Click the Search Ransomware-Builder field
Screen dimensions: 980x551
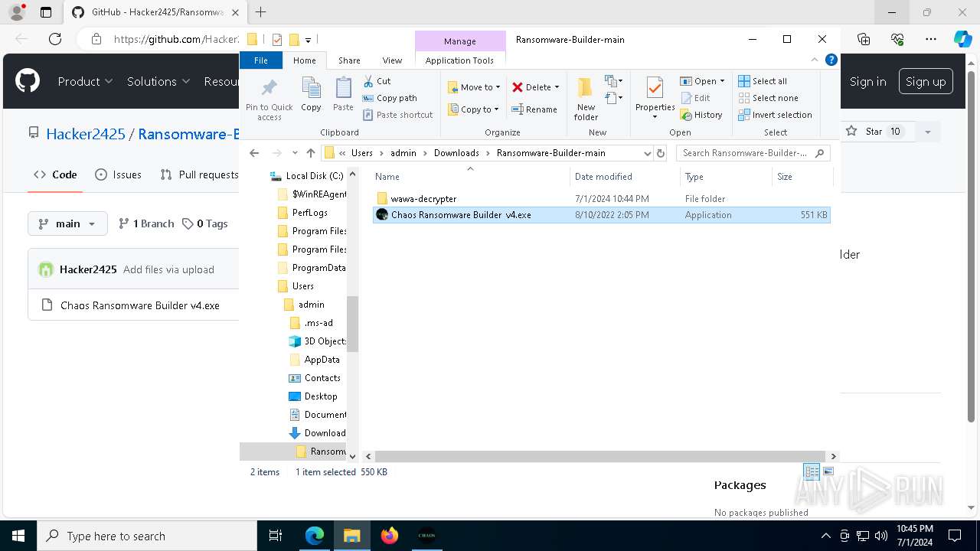click(x=753, y=153)
